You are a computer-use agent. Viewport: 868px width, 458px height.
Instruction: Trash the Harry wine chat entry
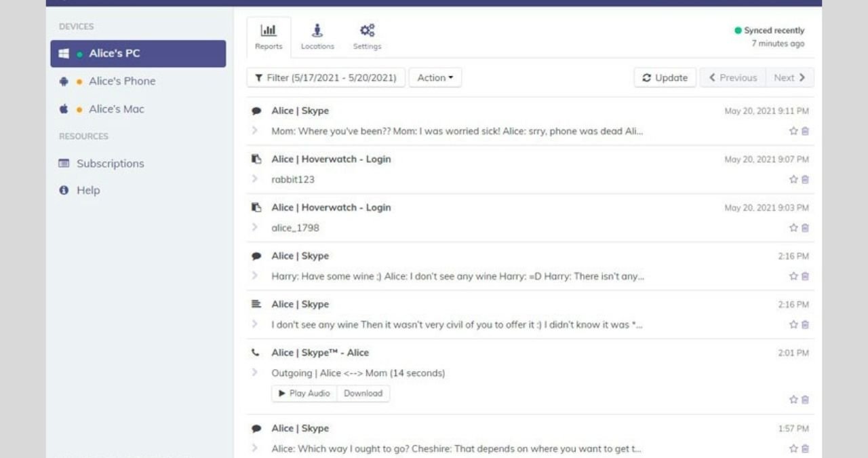click(x=805, y=276)
